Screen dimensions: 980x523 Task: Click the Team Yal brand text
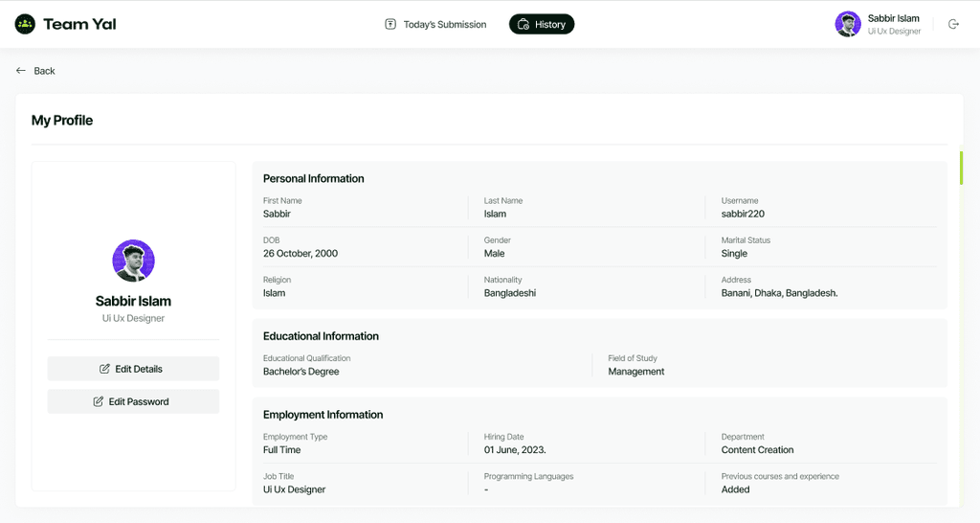click(79, 24)
